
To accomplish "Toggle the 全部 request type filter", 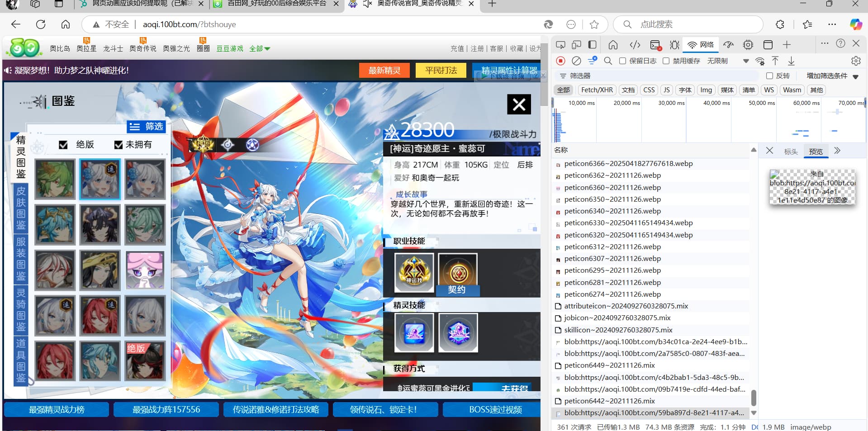I will [564, 90].
